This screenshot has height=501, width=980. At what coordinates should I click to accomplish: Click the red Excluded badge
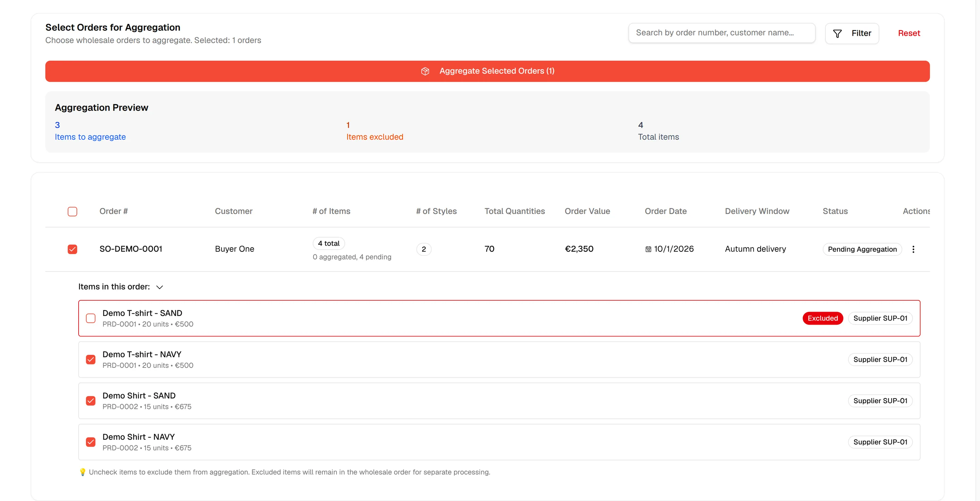point(822,318)
